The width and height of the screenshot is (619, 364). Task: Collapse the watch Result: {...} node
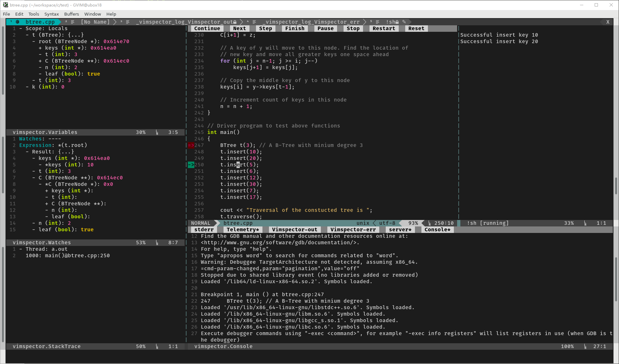pos(27,152)
